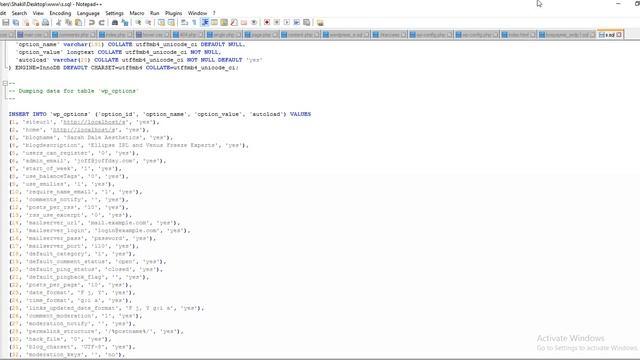Image resolution: width=640 pixels, height=360 pixels.
Task: Click the Print toolbar icon
Action: click(46, 22)
